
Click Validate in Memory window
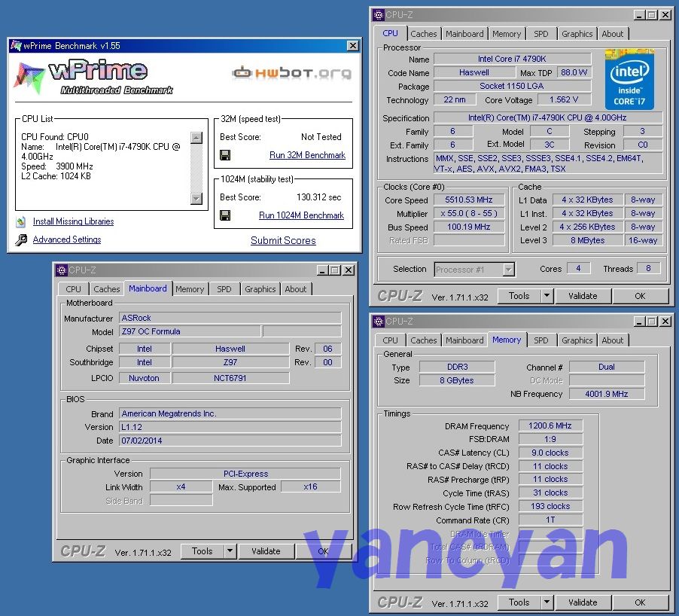coord(583,602)
